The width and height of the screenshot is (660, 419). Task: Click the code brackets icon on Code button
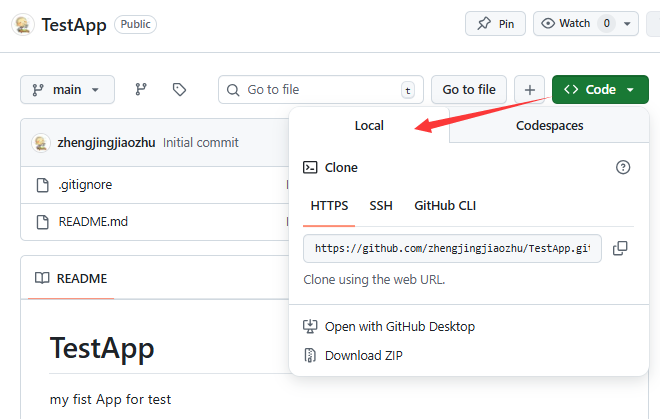tap(571, 89)
